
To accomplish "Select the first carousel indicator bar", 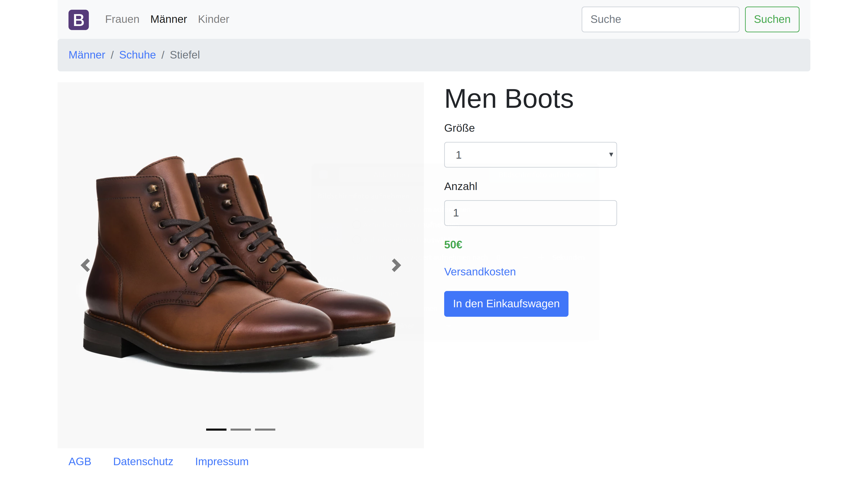I will (x=216, y=429).
